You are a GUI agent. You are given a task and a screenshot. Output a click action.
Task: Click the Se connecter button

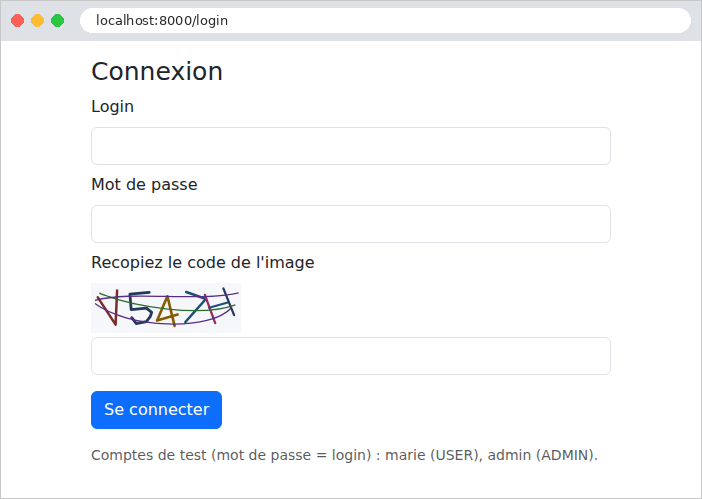click(x=156, y=409)
